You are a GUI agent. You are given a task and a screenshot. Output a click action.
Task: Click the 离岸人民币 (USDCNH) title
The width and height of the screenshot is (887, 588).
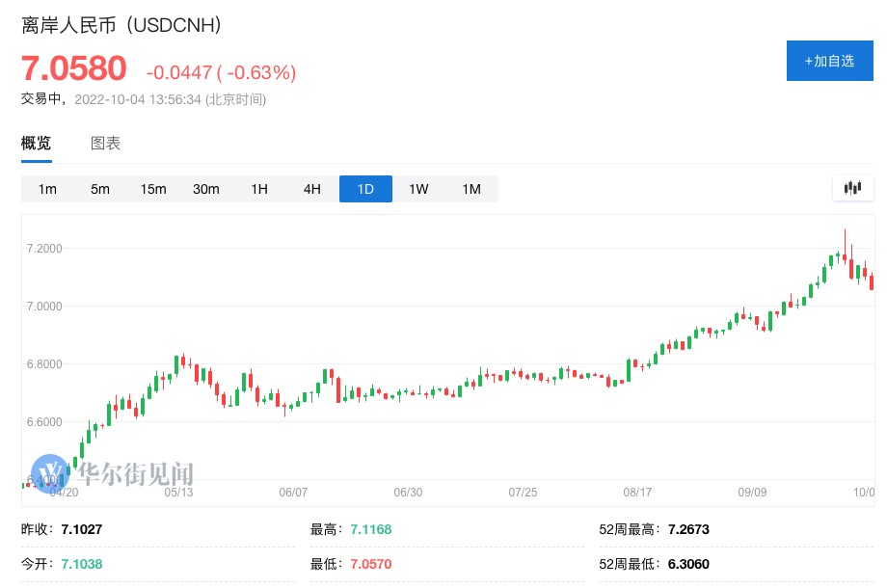[x=122, y=26]
